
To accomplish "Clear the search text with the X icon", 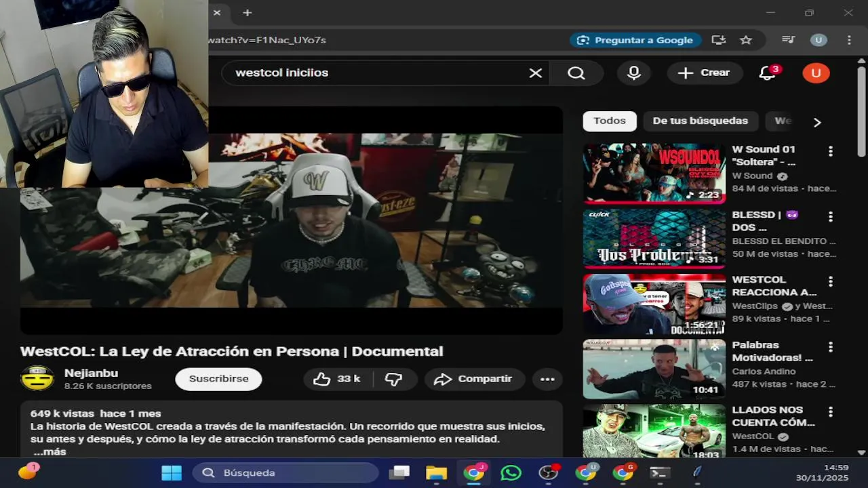I will coord(536,73).
